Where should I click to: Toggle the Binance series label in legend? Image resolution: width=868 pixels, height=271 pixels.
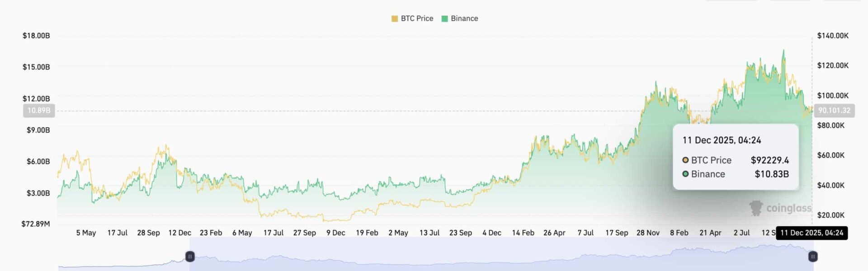(464, 19)
